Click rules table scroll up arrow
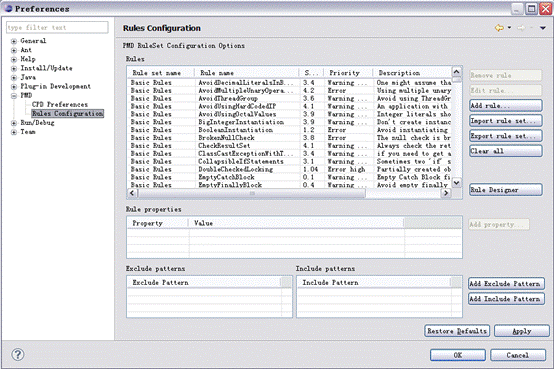This screenshot has width=554, height=369. point(456,72)
